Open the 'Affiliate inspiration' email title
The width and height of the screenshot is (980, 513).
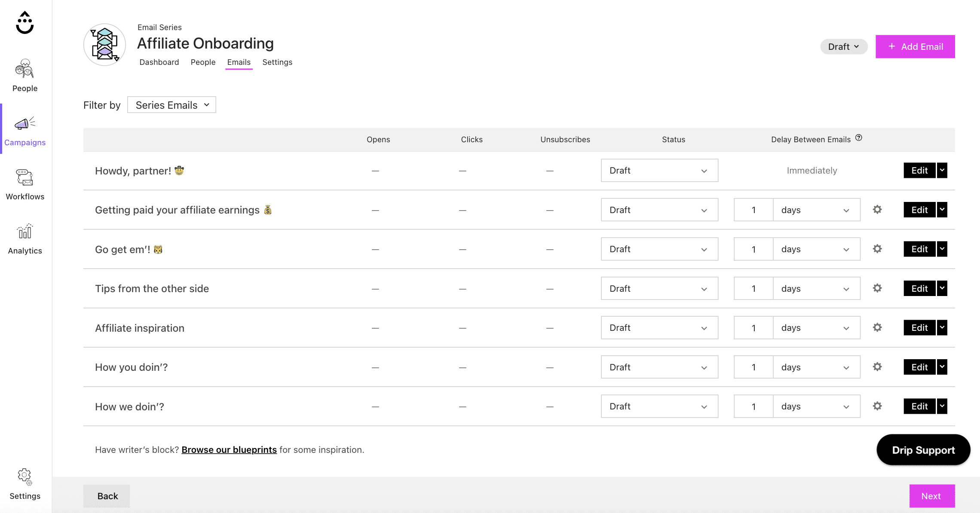tap(140, 328)
